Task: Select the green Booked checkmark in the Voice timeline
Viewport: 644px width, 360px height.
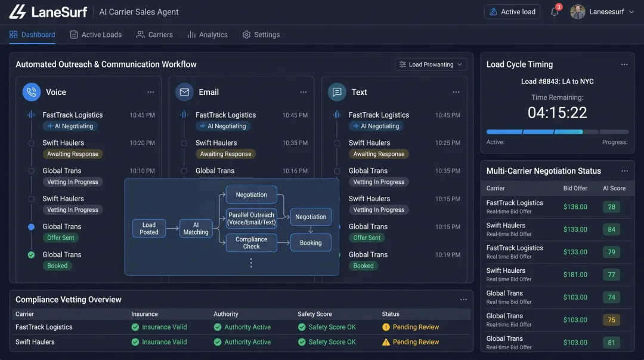Action: pos(31,255)
